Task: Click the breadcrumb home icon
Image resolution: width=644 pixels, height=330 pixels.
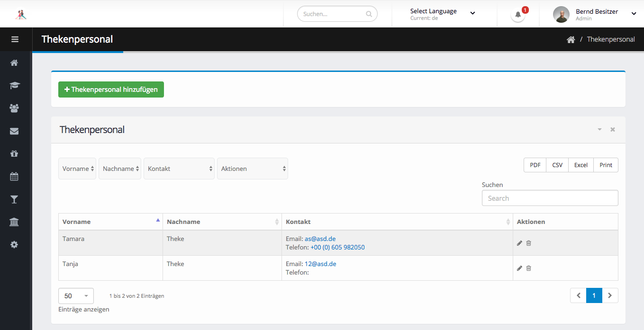Action: (571, 40)
